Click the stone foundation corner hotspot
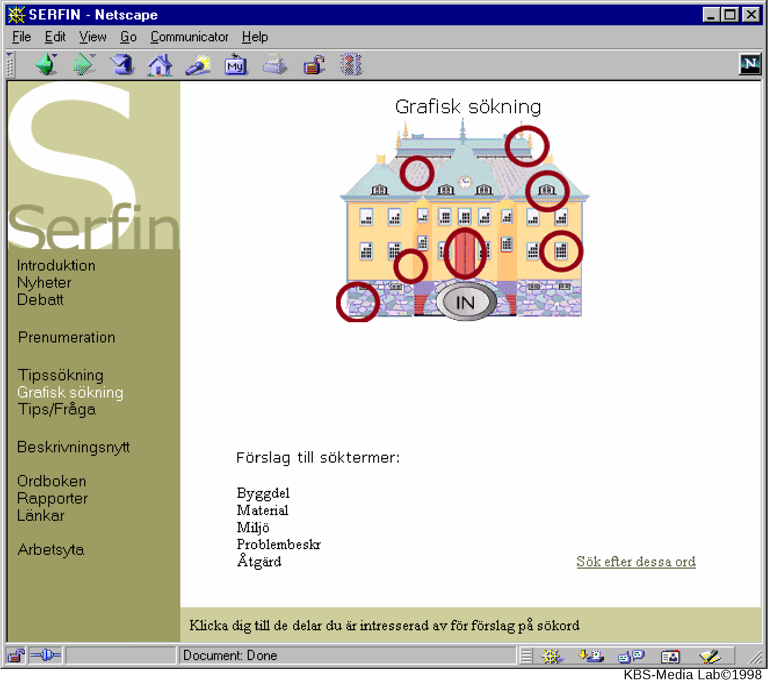The width and height of the screenshot is (784, 698). [x=358, y=303]
